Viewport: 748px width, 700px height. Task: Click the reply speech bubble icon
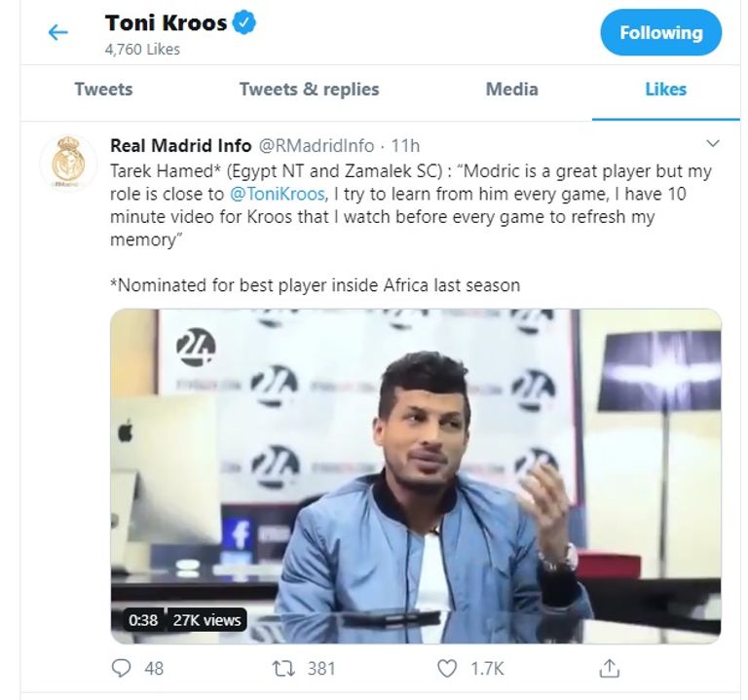(122, 668)
